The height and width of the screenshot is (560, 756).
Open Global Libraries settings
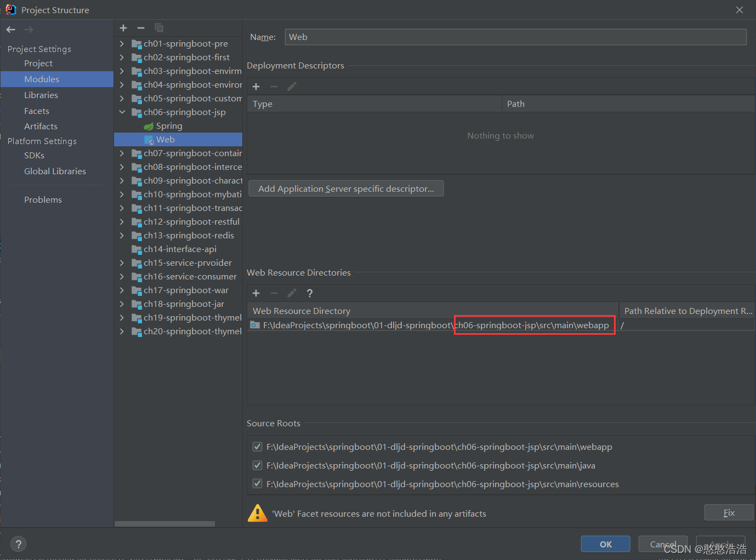[x=55, y=172]
